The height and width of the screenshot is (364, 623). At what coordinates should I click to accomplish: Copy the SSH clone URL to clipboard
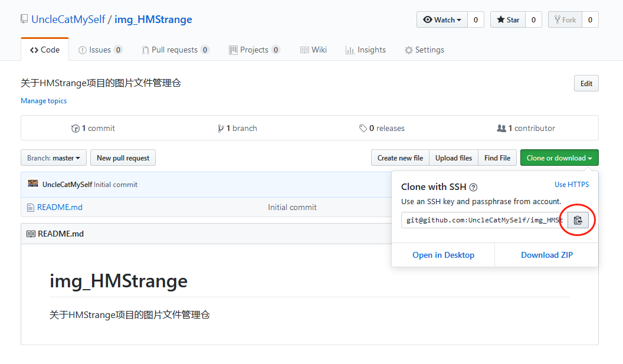(x=578, y=220)
